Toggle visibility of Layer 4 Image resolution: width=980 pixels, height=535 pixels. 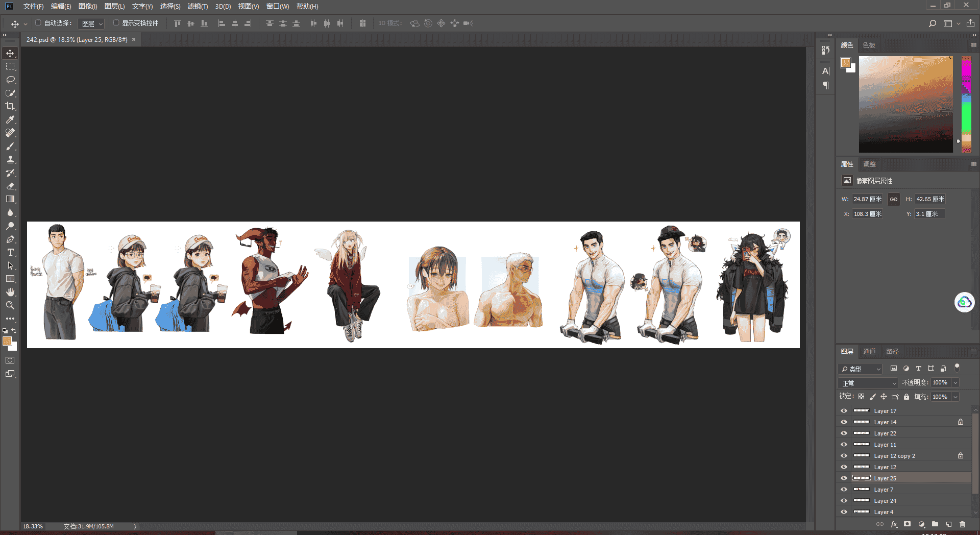tap(844, 512)
